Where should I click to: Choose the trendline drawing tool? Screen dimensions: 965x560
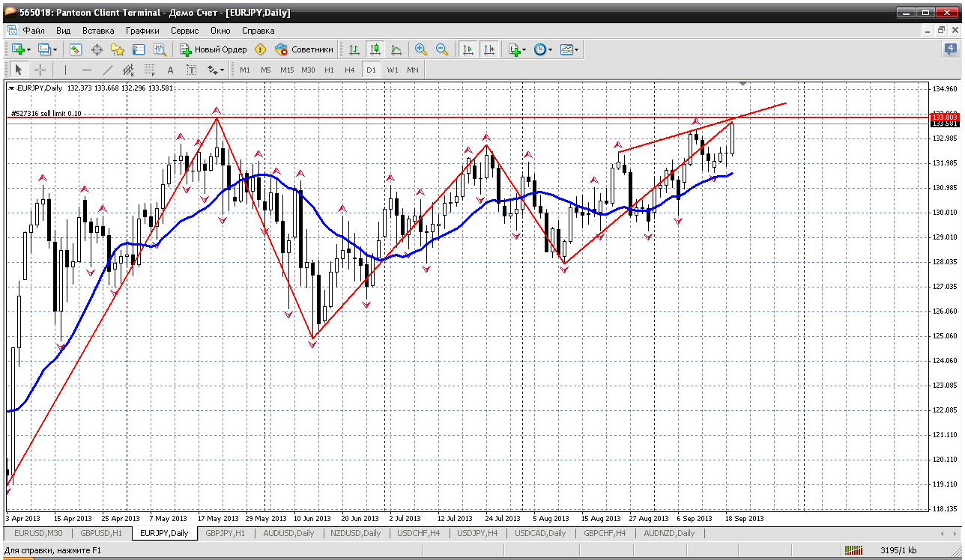tap(108, 70)
